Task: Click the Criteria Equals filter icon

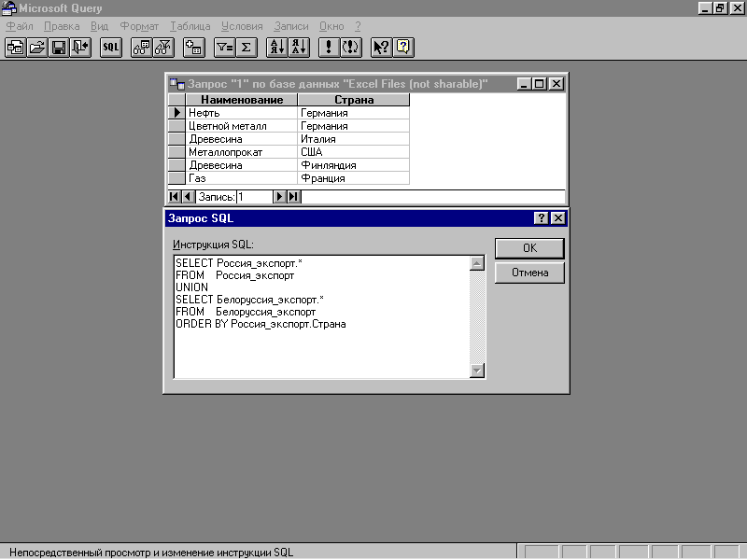Action: tap(224, 48)
